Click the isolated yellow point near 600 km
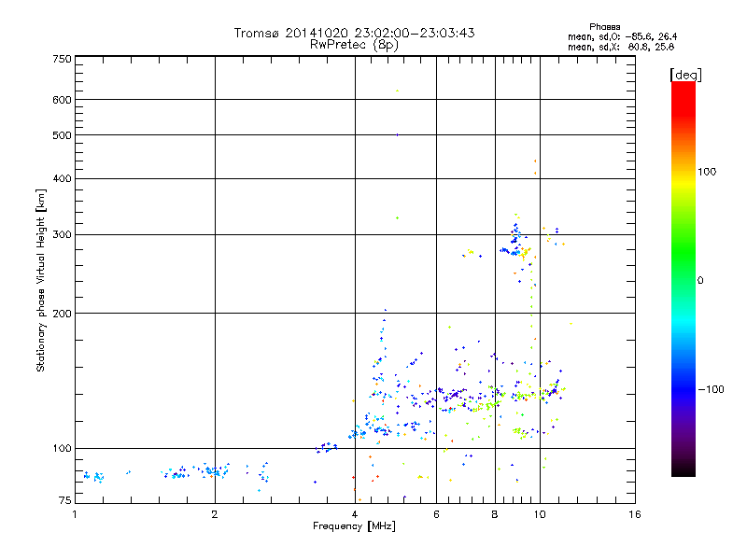Viewport: 747px width, 560px height. (x=398, y=91)
